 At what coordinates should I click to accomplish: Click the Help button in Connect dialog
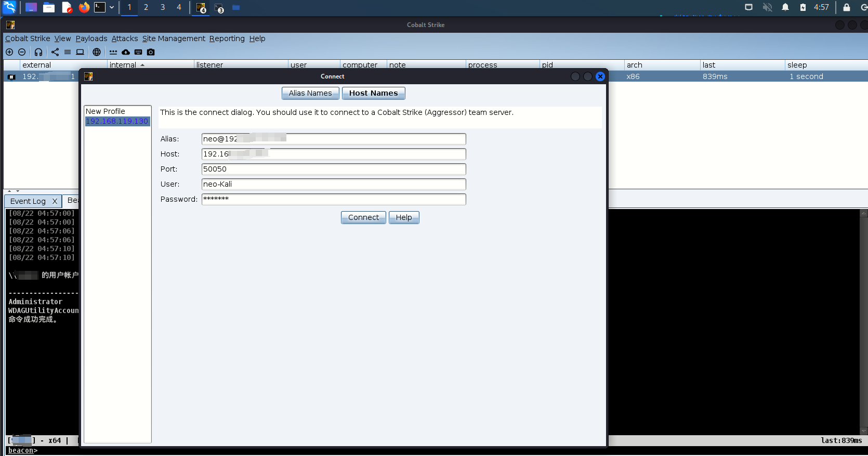click(404, 217)
